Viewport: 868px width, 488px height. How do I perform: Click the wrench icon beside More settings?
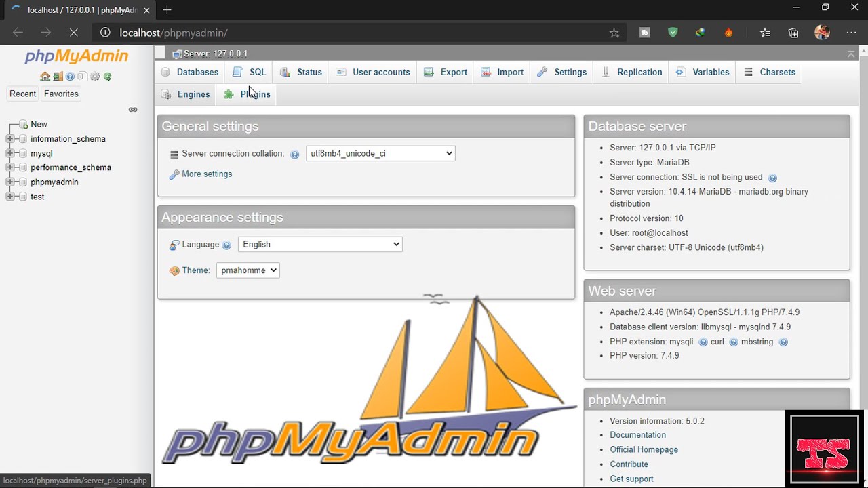(x=174, y=174)
